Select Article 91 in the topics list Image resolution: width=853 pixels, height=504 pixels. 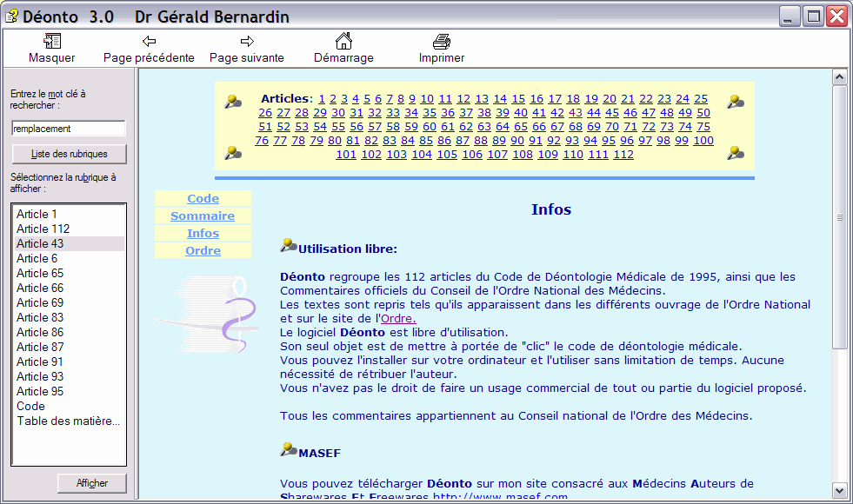pyautogui.click(x=69, y=361)
